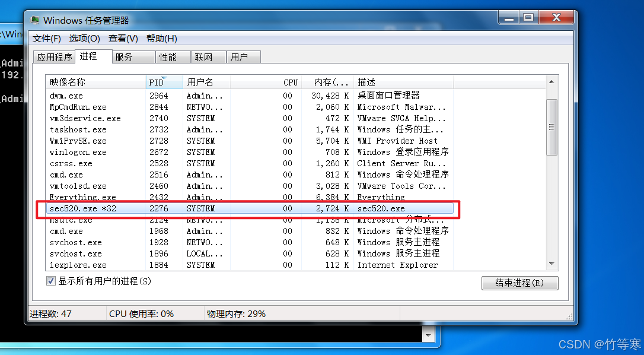Click the CPU 使用率: 0% status entry
This screenshot has height=355, width=644.
tap(141, 314)
